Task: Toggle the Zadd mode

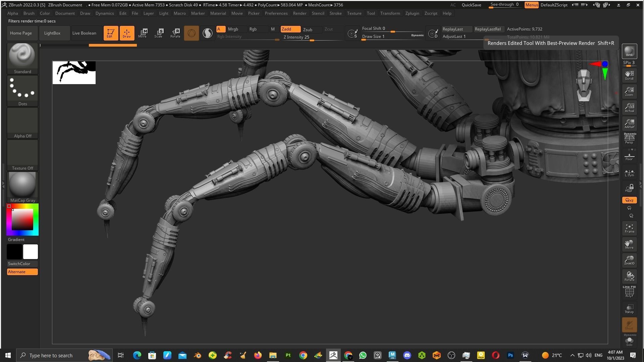Action: point(290,29)
